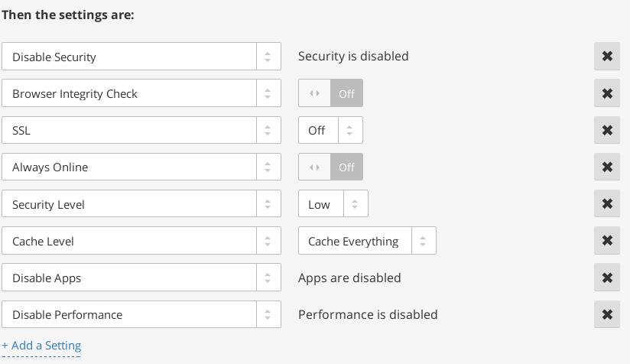Open the Cache Level setting selector
Image resolution: width=630 pixels, height=364 pixels.
point(142,241)
